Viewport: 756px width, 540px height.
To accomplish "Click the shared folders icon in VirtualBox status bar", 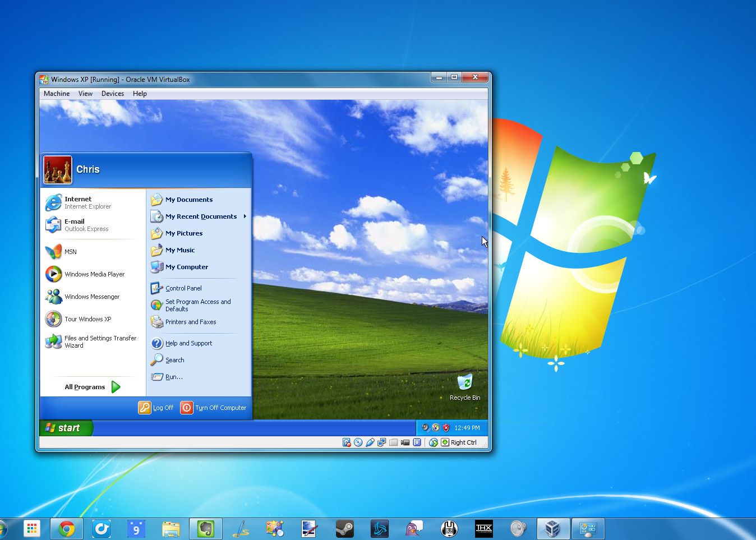I will pyautogui.click(x=394, y=442).
